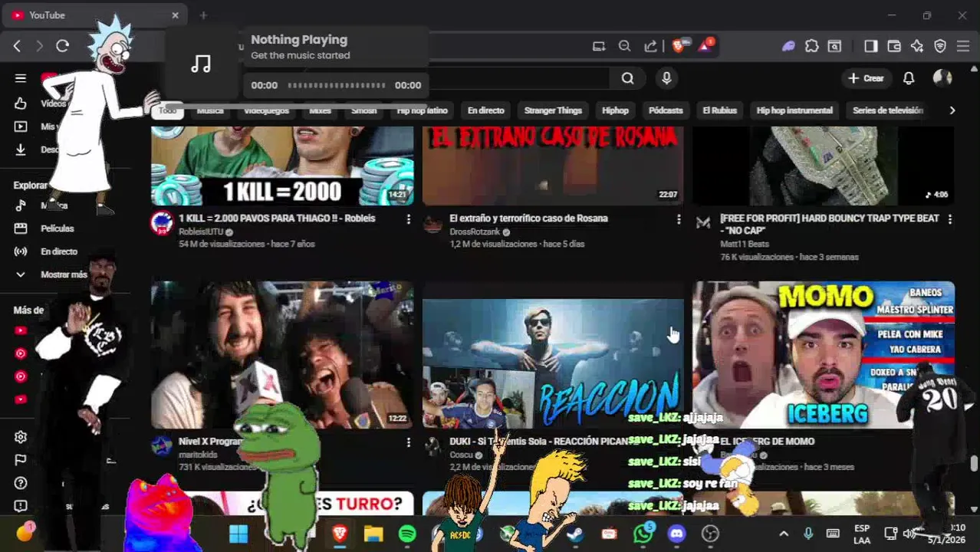
Task: Open the 1 KILL = 2.000 PAVOS PARA THIAGO title
Action: (x=277, y=219)
